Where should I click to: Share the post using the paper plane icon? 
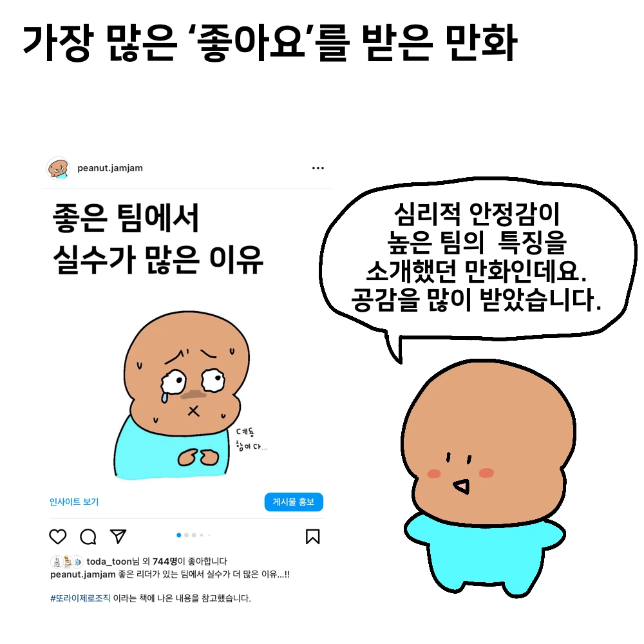(x=118, y=536)
